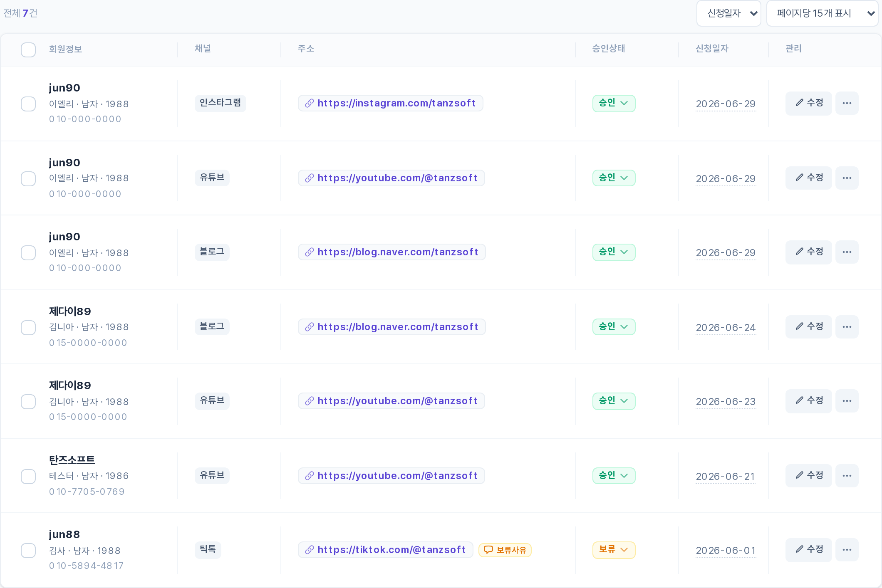Image resolution: width=882 pixels, height=588 pixels.
Task: Check the jun90 인스타그램 row checkbox
Action: click(28, 104)
